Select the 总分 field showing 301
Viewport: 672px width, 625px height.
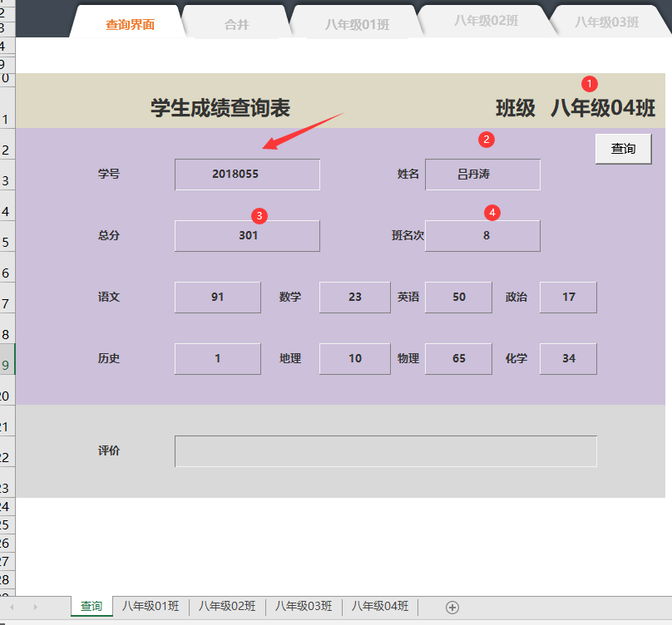click(247, 235)
